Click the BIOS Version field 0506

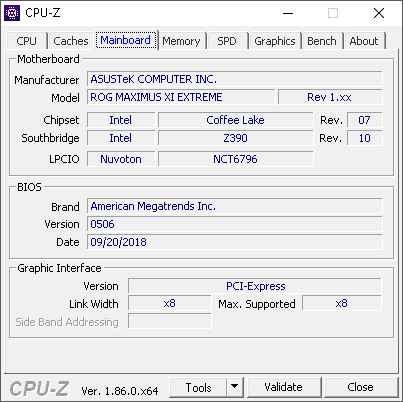point(235,224)
